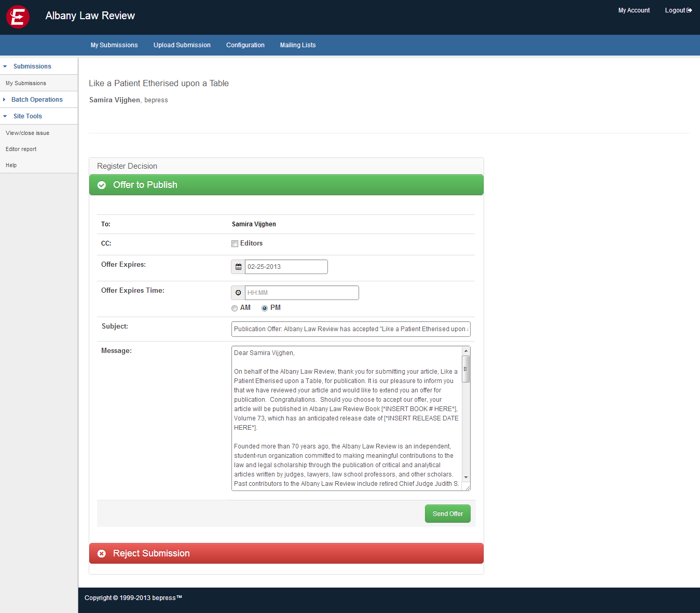Select the AM radio button
Image resolution: width=700 pixels, height=613 pixels.
click(x=235, y=308)
